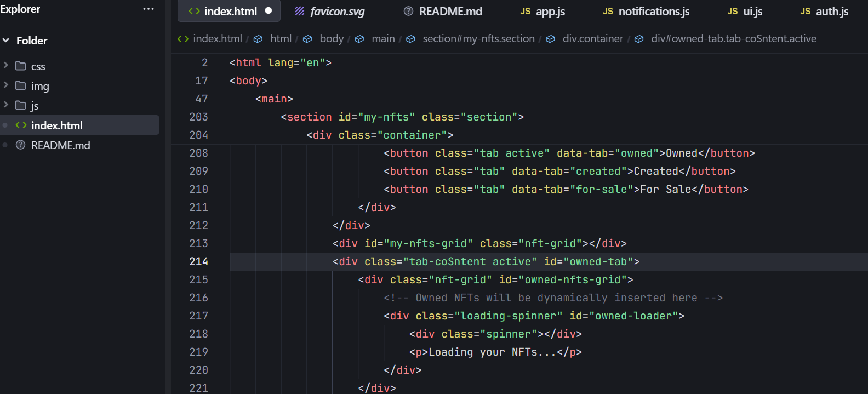Open the Explorer more actions menu
Screen dimensions: 868x394
(149, 9)
